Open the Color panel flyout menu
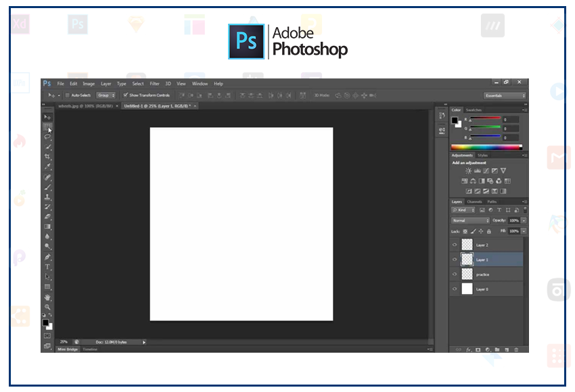Viewport: 575px width, 392px height. coord(525,110)
